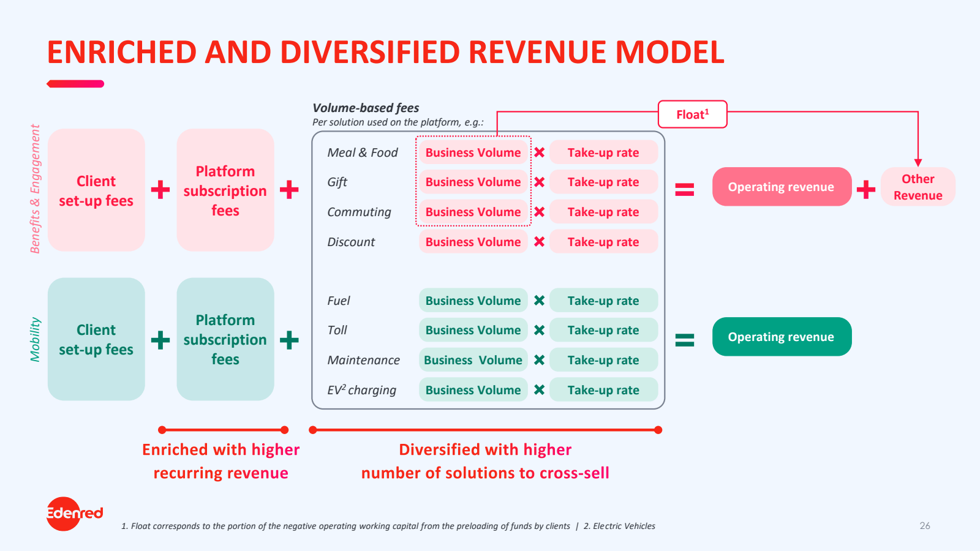Screen dimensions: 980x551
Task: Click the Volume-based fees heading
Action: (x=366, y=108)
